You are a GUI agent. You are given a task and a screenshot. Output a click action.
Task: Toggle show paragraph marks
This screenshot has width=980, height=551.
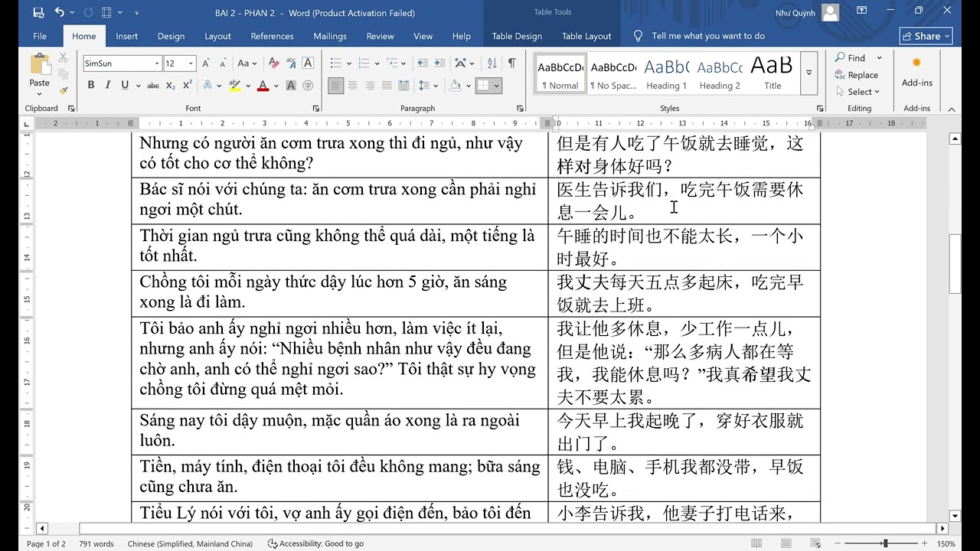(511, 64)
